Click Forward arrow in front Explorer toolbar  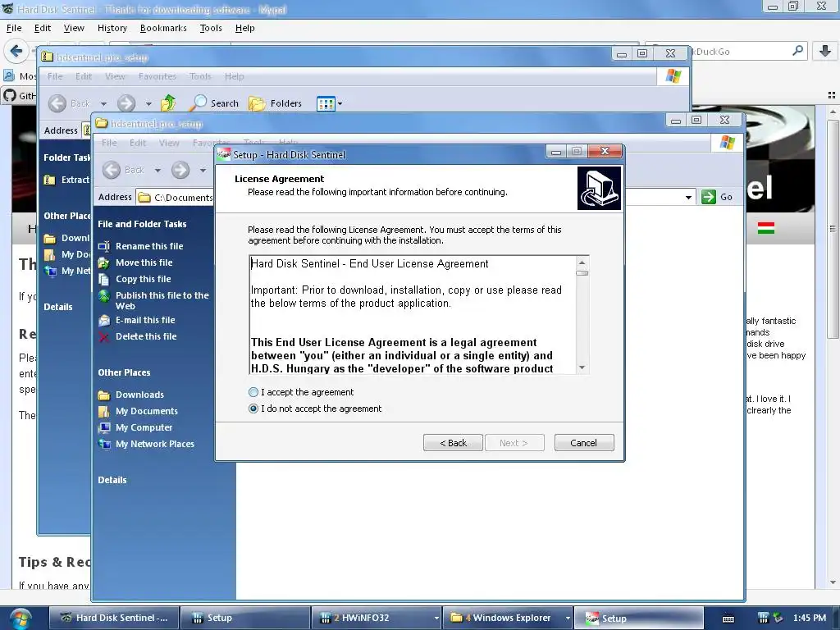tap(180, 170)
